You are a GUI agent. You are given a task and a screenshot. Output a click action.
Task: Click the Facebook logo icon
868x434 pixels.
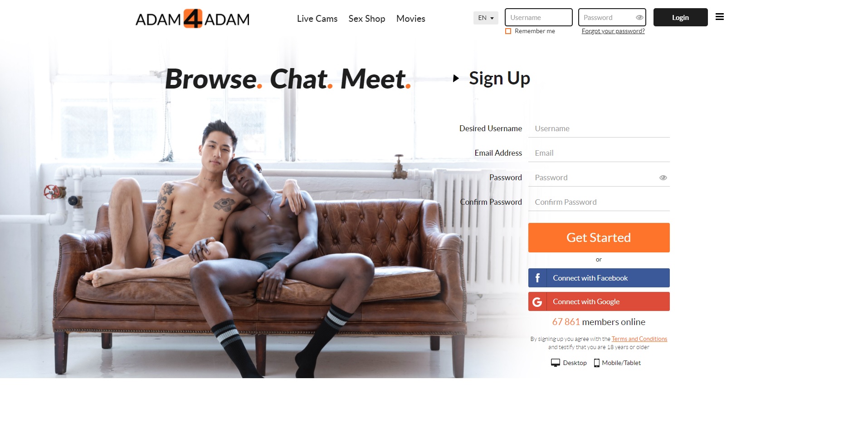click(537, 278)
